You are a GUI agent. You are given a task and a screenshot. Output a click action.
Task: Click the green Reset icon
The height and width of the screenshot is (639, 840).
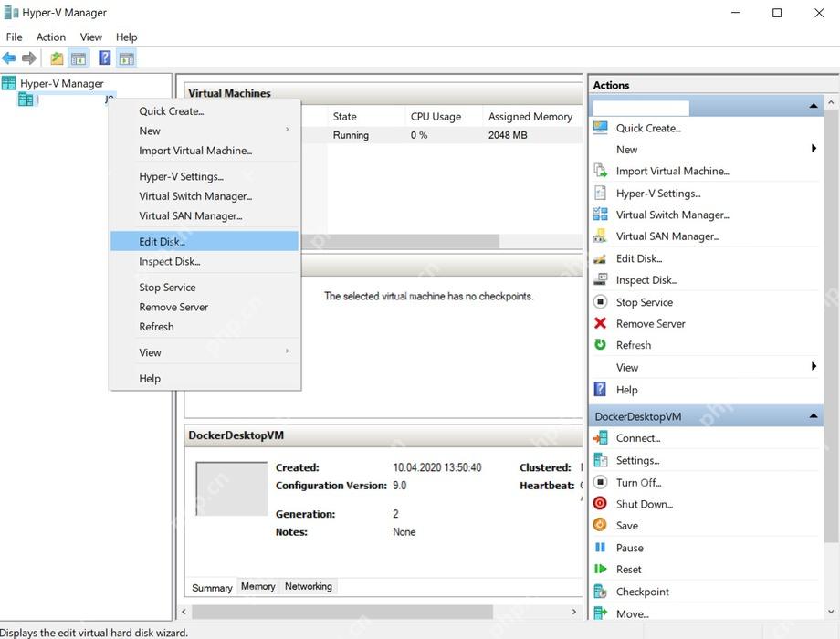click(601, 569)
